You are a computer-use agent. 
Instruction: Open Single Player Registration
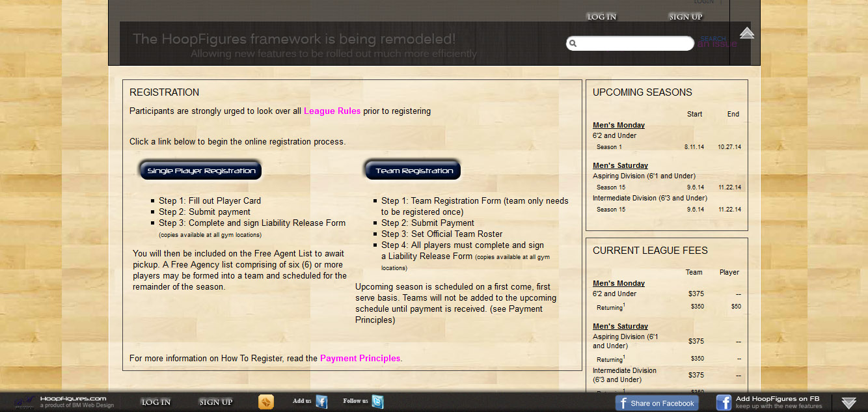click(200, 171)
